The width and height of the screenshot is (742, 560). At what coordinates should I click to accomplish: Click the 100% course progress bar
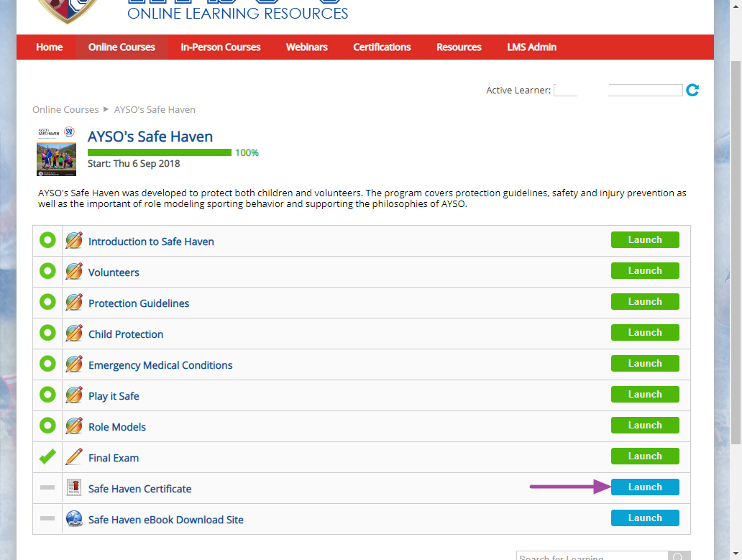tap(158, 152)
